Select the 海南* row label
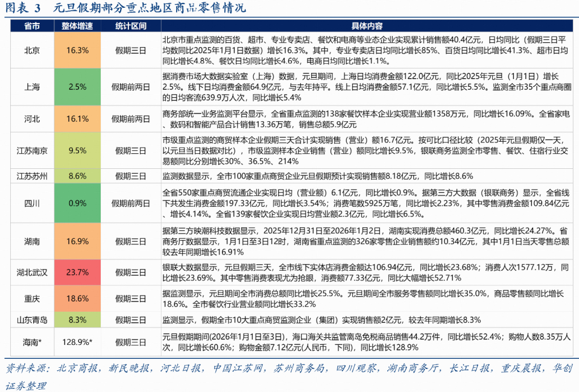This screenshot has width=579, height=392. pos(31,342)
